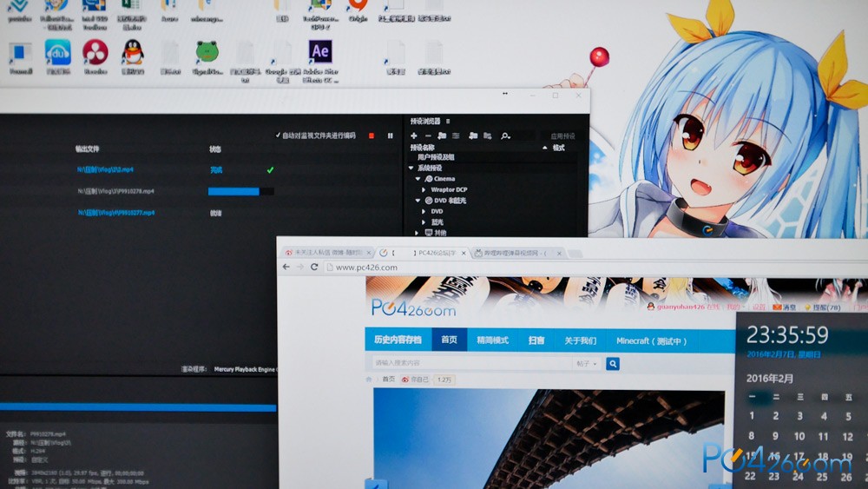
Task: Close the PC426论坛 browser tab
Action: 464,253
